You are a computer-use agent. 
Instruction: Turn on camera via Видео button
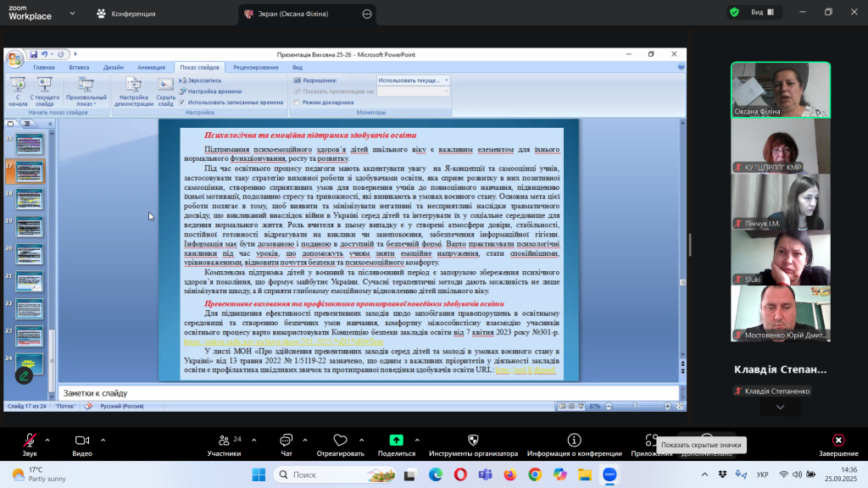pos(81,441)
